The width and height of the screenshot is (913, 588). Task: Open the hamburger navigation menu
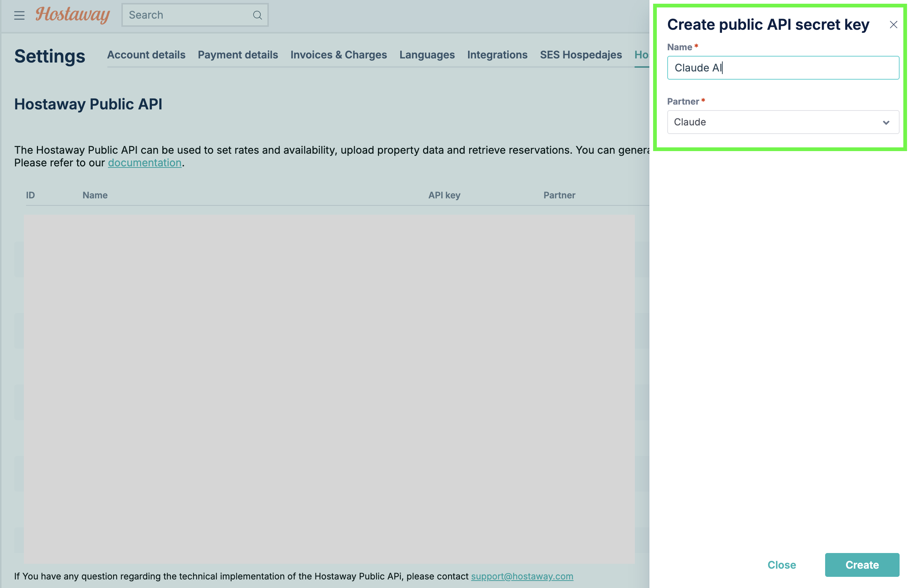pos(19,15)
